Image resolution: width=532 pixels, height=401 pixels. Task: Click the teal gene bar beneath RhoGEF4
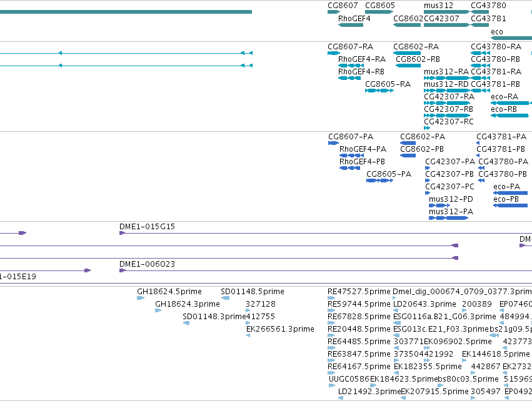[x=351, y=25]
